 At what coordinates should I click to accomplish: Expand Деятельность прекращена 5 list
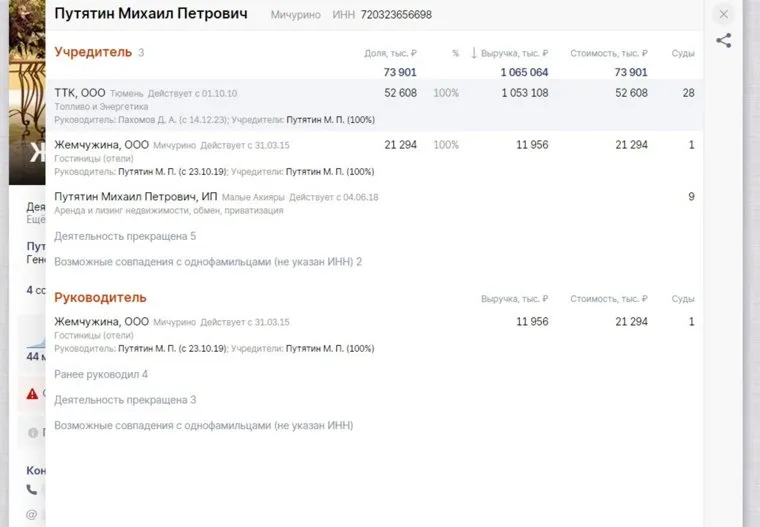(125, 236)
